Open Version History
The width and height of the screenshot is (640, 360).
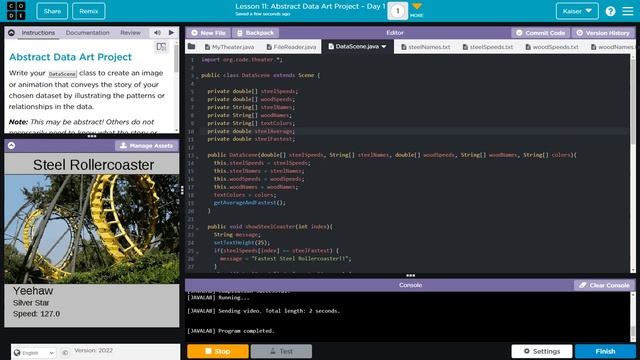(603, 33)
